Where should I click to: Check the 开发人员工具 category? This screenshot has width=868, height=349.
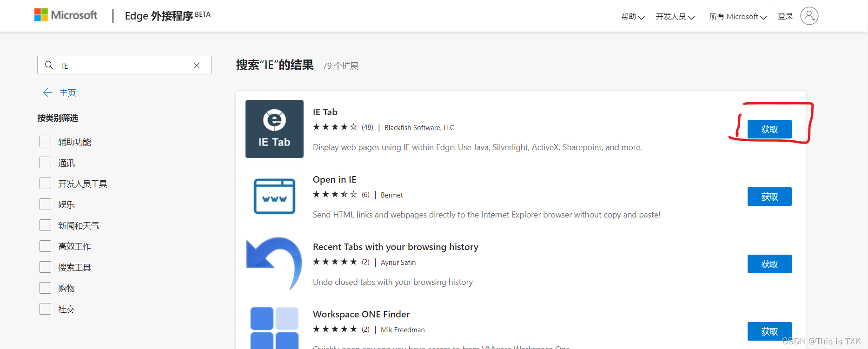coord(45,183)
